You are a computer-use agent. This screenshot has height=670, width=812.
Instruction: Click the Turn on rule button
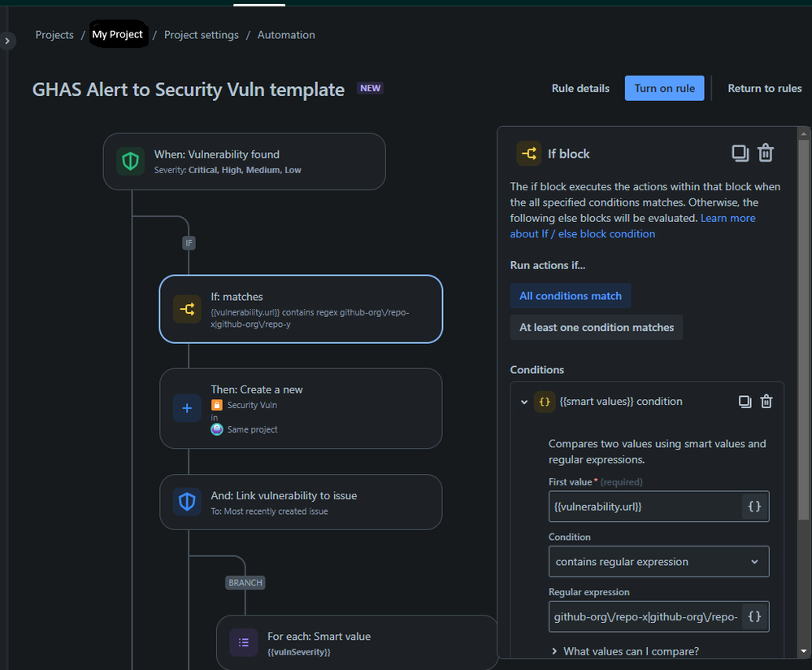tap(664, 88)
